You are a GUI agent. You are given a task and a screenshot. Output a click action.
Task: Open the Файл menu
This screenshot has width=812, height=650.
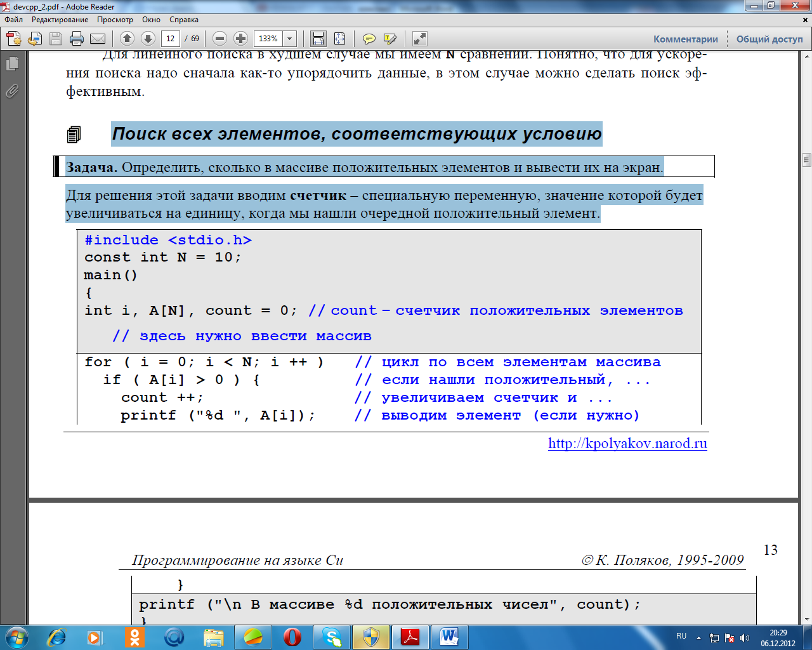(14, 20)
